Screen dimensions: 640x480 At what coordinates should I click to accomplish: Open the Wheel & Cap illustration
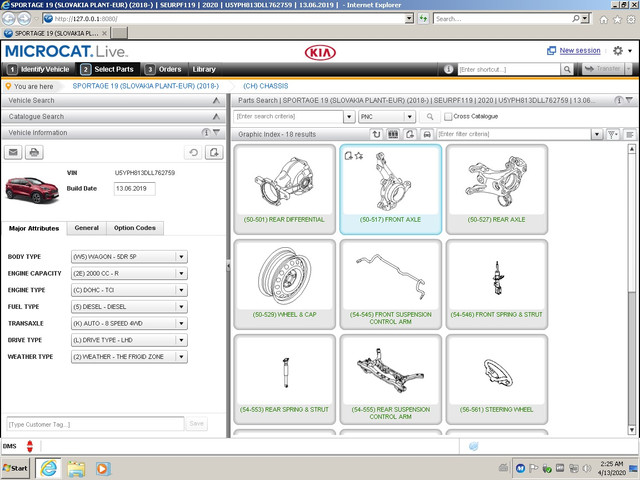point(284,284)
